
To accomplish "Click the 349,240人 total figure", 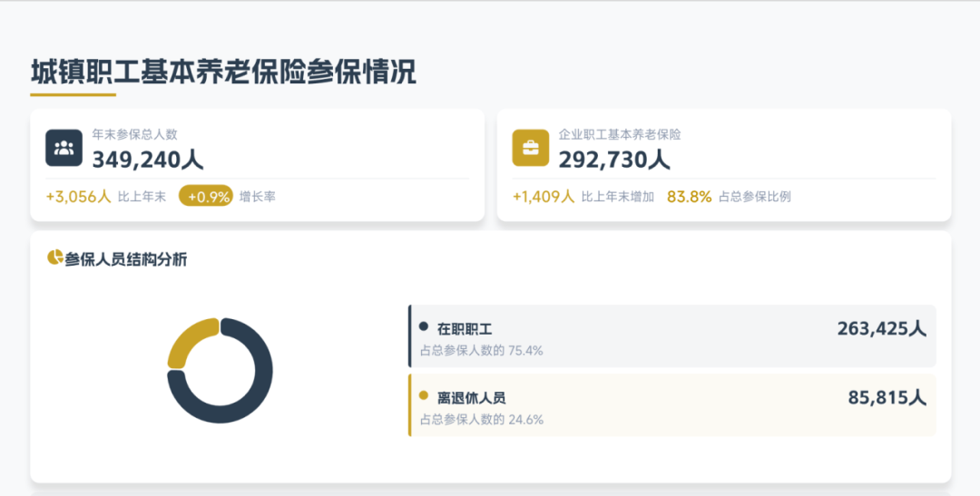I will 147,160.
